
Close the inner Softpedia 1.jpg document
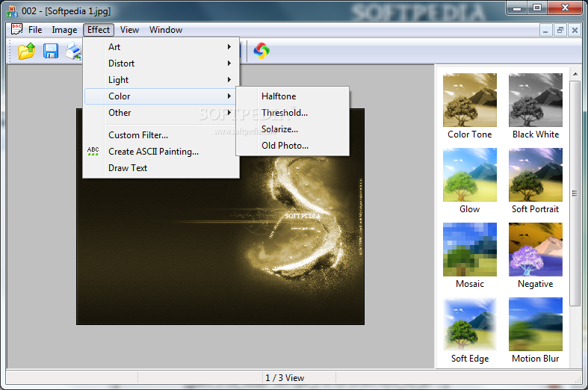575,30
